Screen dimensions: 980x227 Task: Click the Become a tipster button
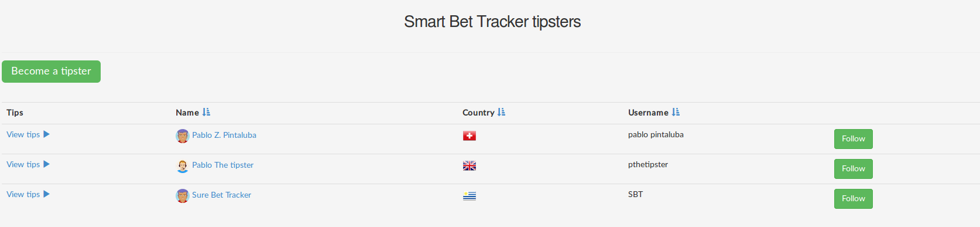coord(51,72)
